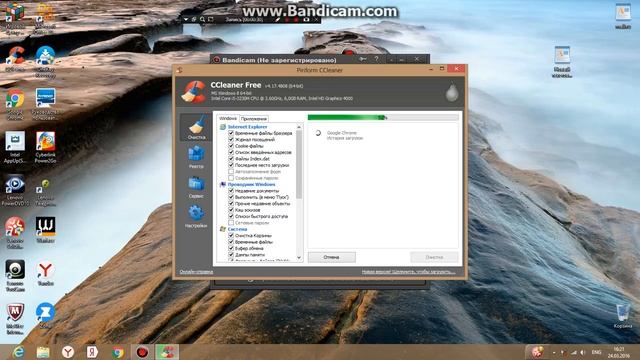The image size is (640, 360).
Task: Uncheck Кэш эскизов checkbox
Action: tap(231, 210)
